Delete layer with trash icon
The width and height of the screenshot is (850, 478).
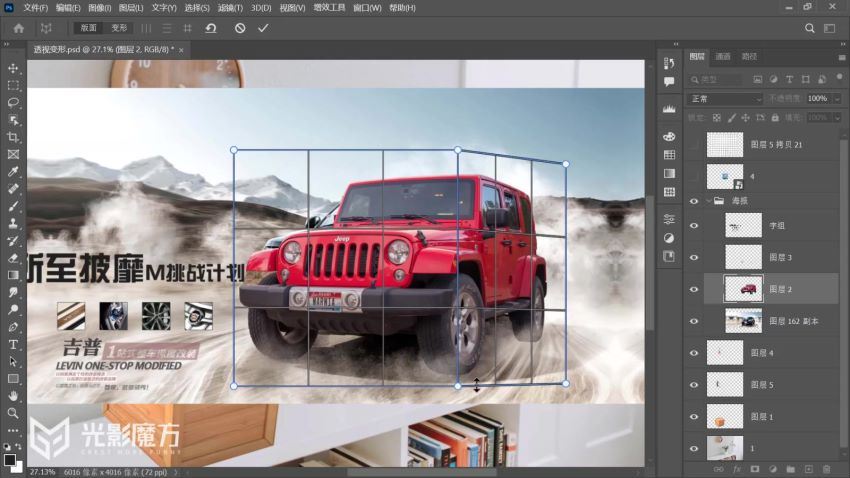pyautogui.click(x=827, y=469)
